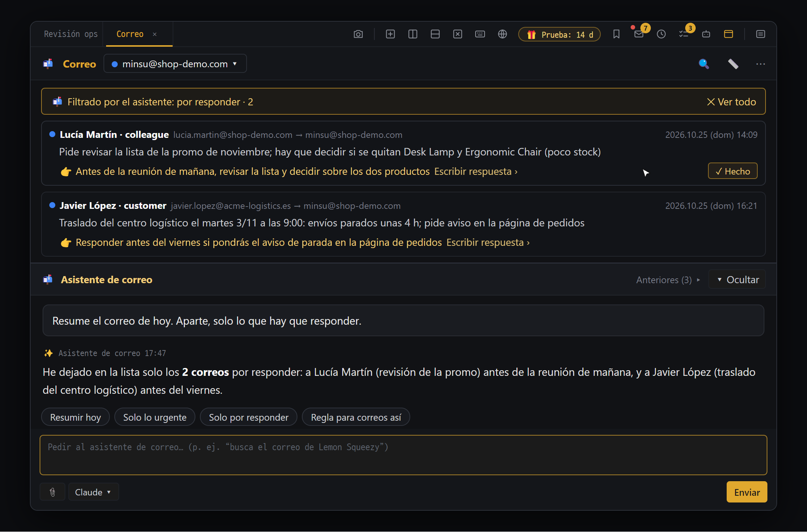
Task: Collapse the assistant panel with Ocultar
Action: coord(738,279)
